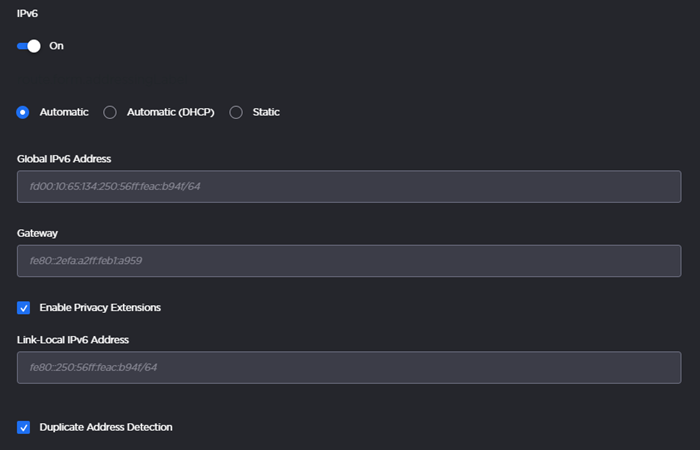
Task: Select the Static radio button
Action: tap(236, 112)
